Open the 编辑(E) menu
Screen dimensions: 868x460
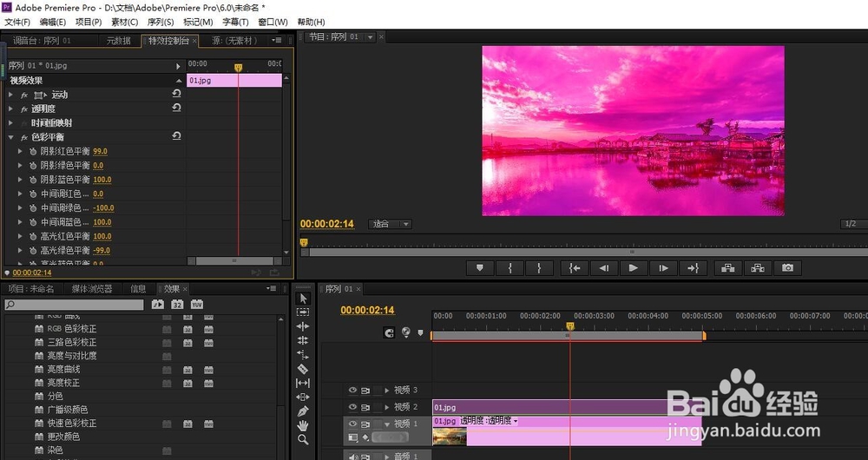point(53,23)
